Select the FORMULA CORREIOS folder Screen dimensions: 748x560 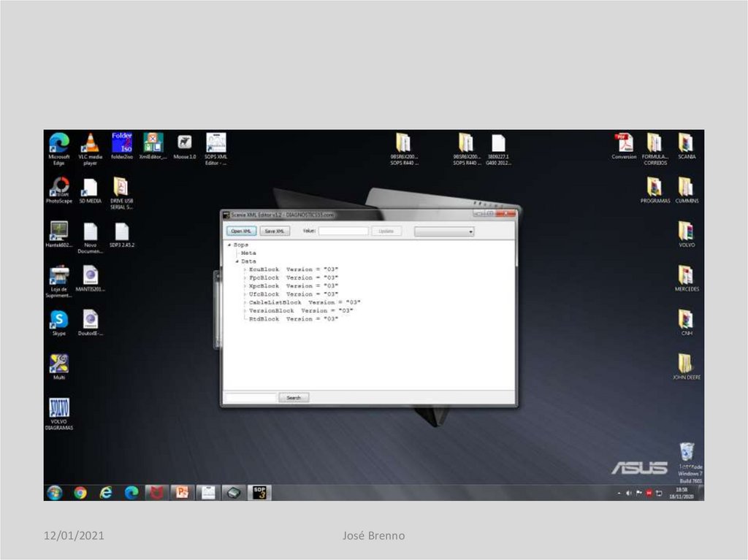pyautogui.click(x=655, y=149)
